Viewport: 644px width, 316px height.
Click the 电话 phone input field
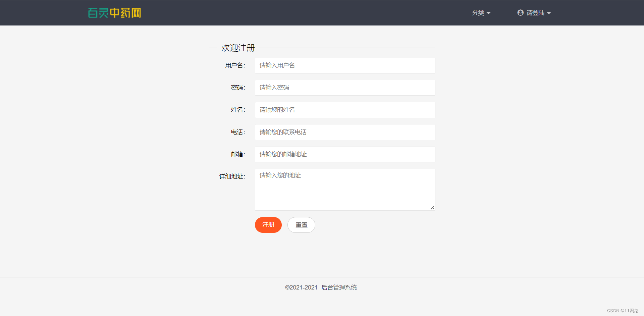(x=345, y=132)
